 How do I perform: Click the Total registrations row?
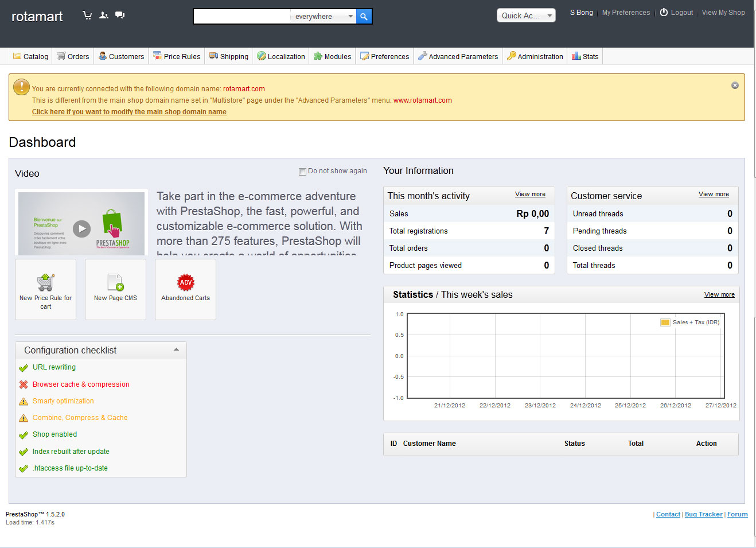point(469,231)
